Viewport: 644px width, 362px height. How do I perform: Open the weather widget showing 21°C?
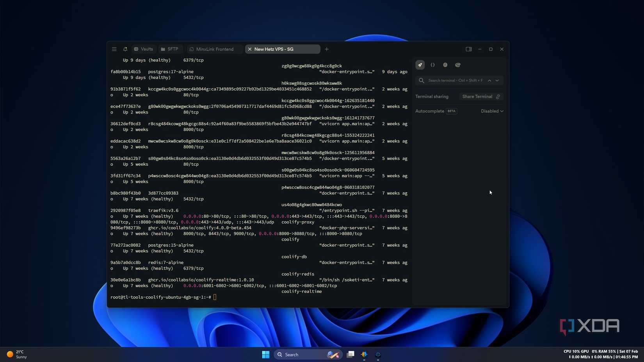pos(17,354)
